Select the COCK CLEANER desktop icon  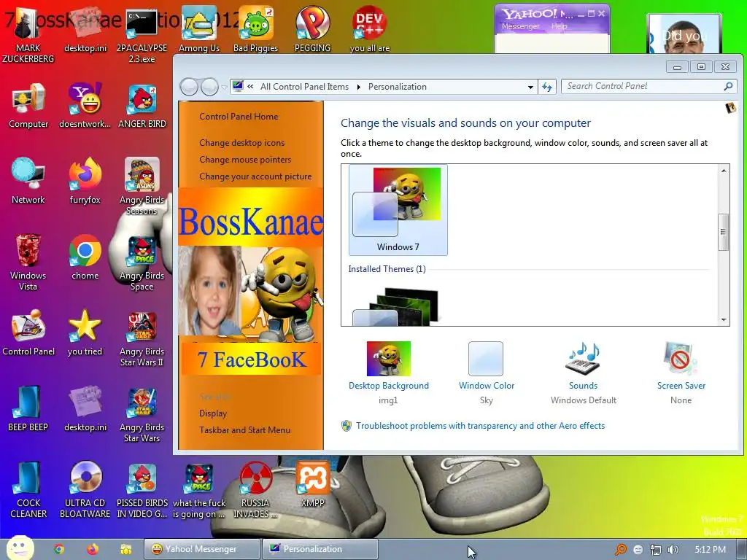click(28, 489)
